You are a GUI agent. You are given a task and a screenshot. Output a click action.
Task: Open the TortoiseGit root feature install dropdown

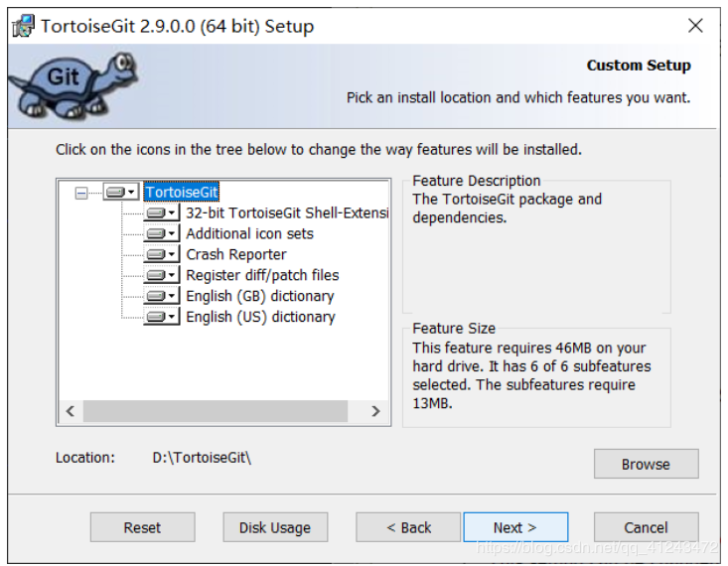tap(121, 192)
